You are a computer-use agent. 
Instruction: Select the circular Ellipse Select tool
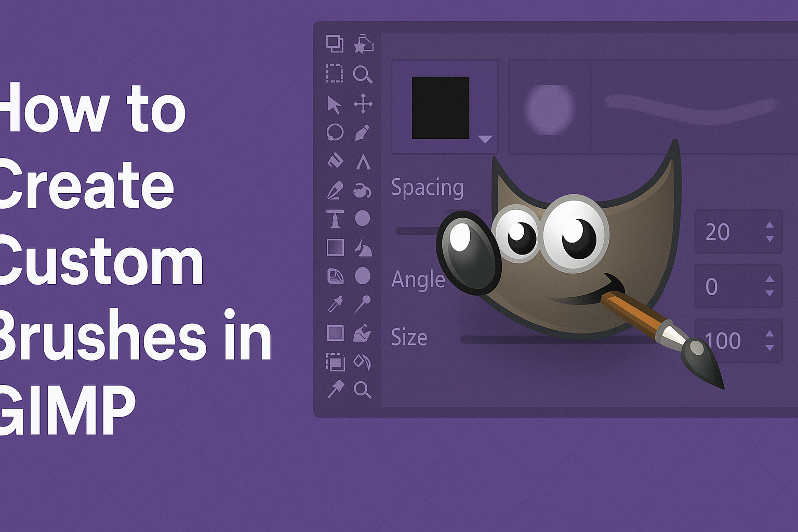(x=335, y=132)
